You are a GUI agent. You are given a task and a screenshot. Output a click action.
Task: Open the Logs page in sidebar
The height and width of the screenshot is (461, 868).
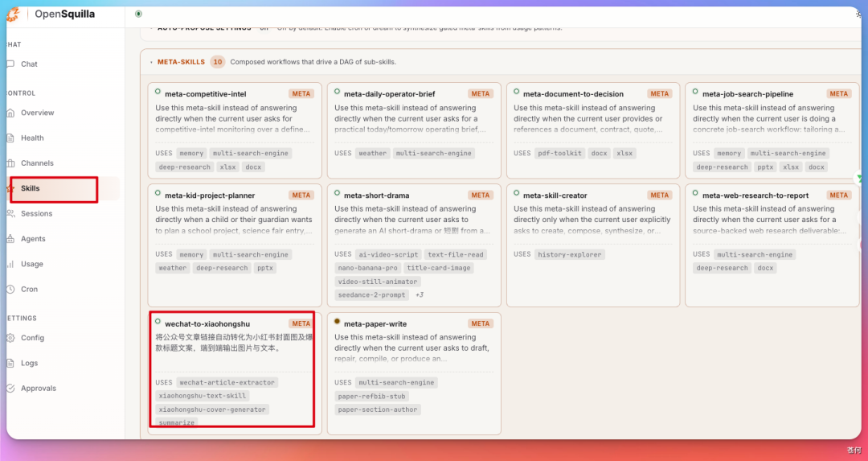tap(30, 364)
